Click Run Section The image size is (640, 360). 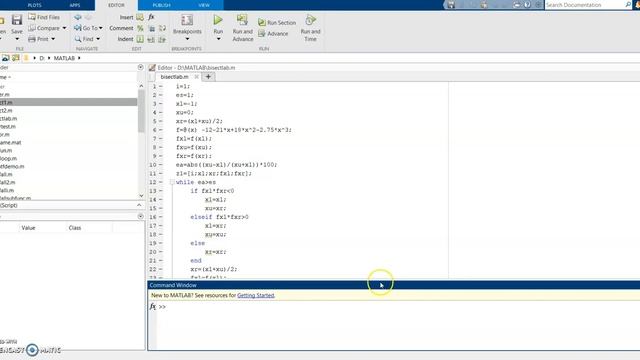[277, 22]
